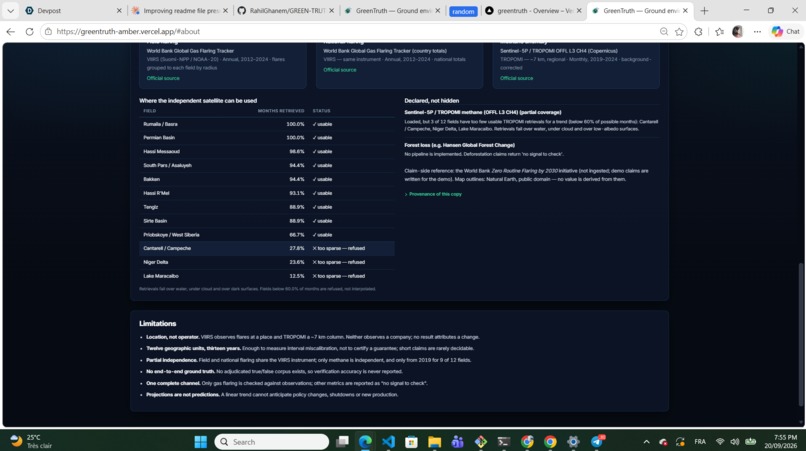Switch to greentruth - Overview Vercel tab
This screenshot has width=806, height=451.
pyautogui.click(x=535, y=10)
